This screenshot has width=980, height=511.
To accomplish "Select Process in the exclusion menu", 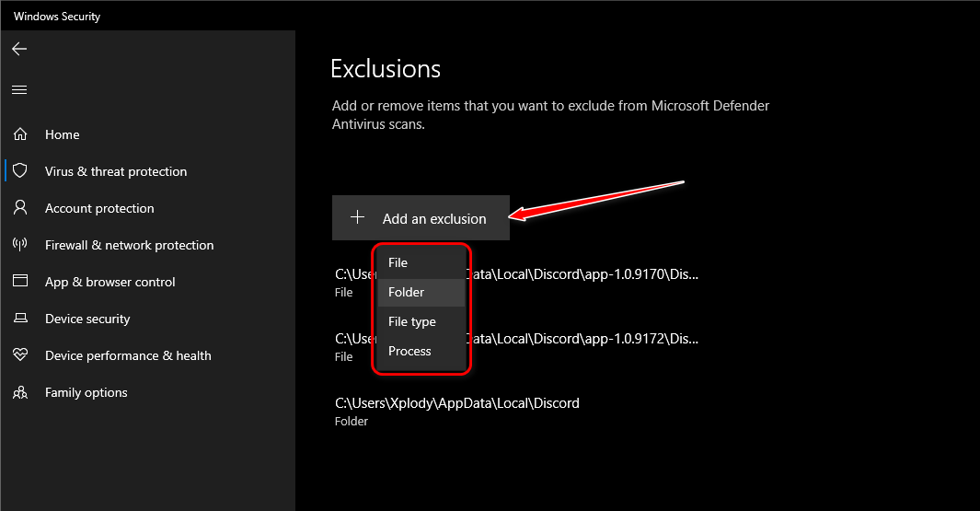I will coord(409,351).
